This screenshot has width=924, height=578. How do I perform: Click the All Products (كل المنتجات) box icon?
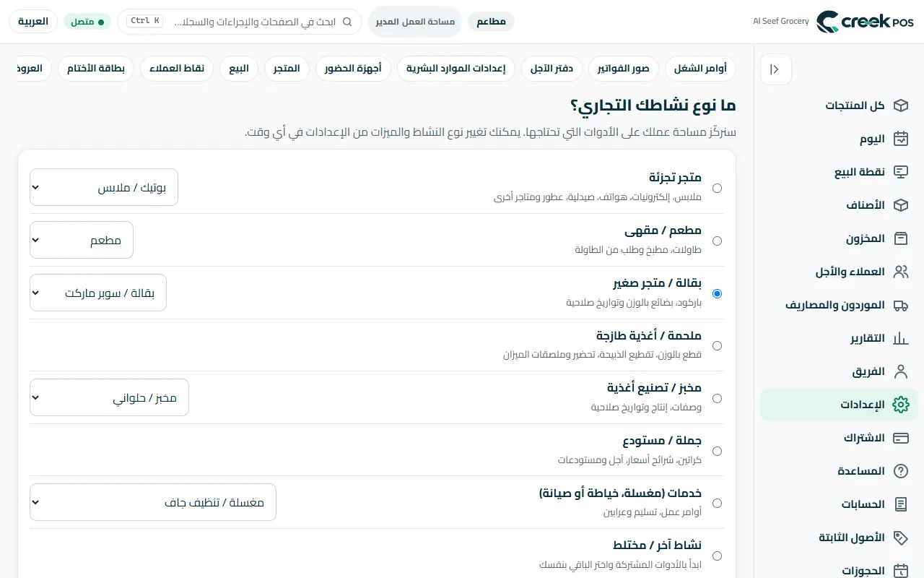(900, 105)
